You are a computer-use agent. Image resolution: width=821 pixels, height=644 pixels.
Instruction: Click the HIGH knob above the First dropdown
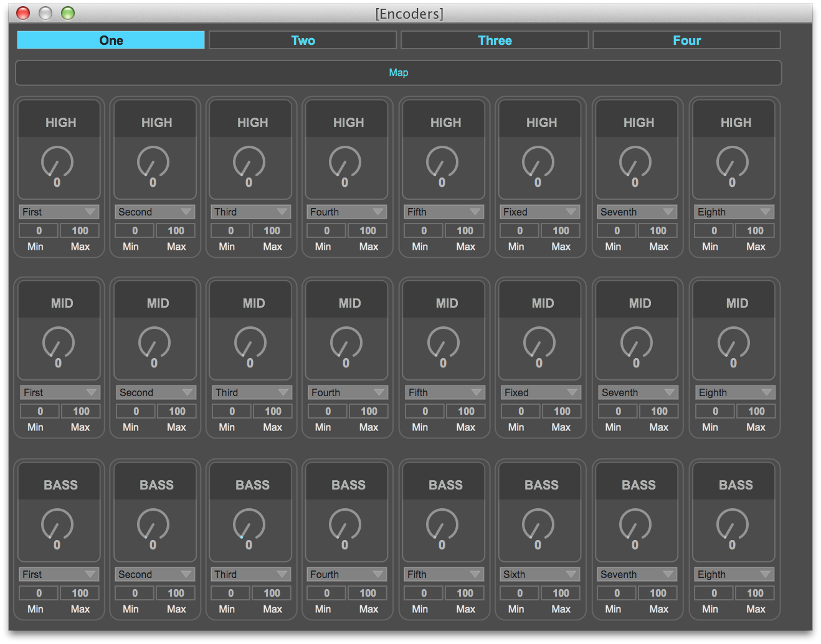pyautogui.click(x=57, y=162)
